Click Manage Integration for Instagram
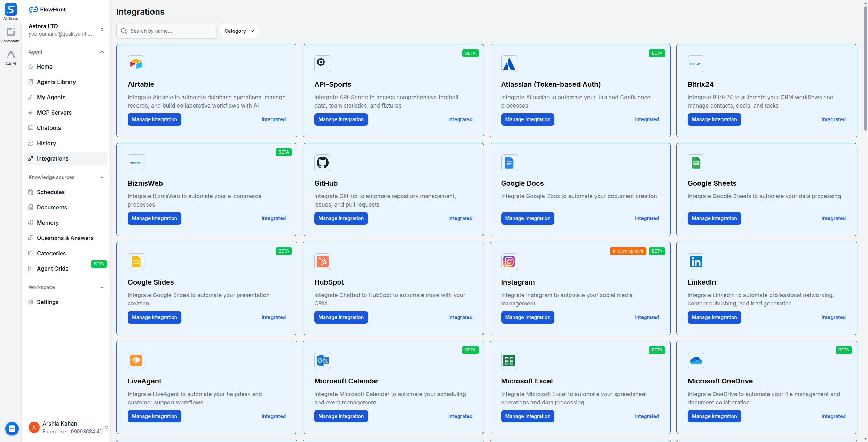 [x=528, y=317]
